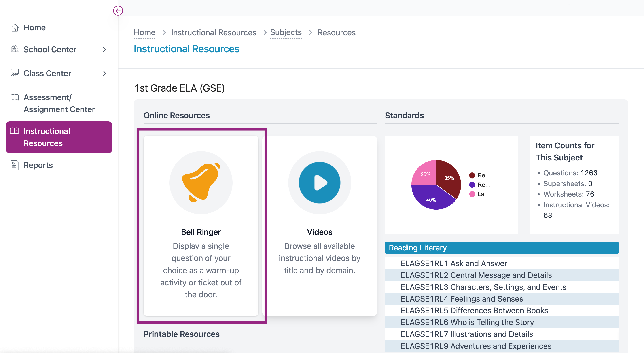Viewport: 644px width, 353px height.
Task: Click the Home house icon in sidebar
Action: coord(15,27)
